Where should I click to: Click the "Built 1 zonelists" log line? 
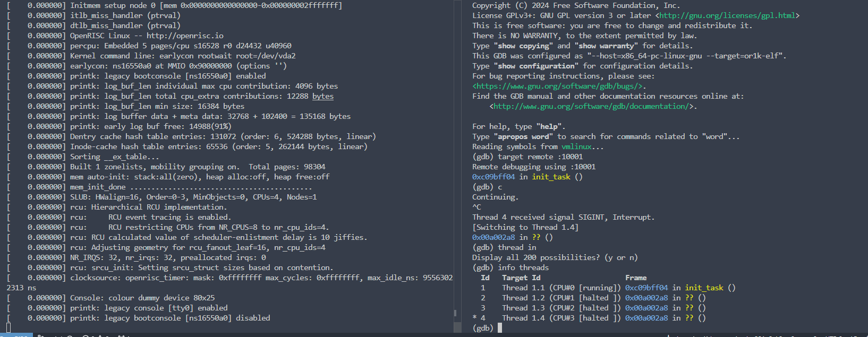pyautogui.click(x=166, y=167)
